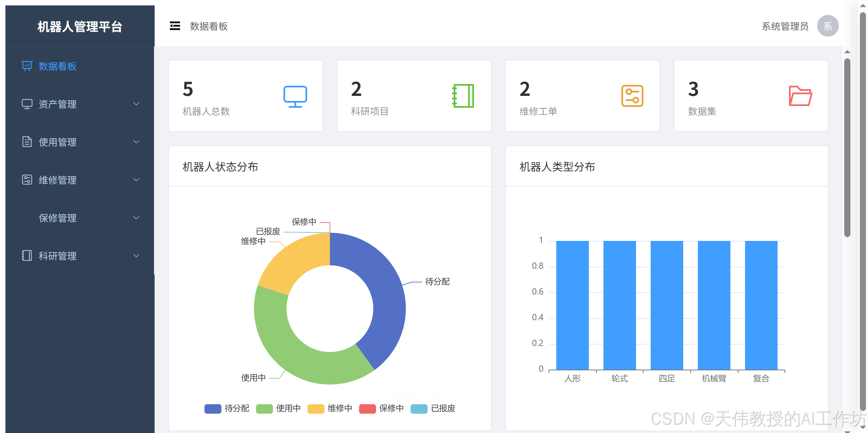Click the 机器人管理平台 logo title

coord(80,26)
